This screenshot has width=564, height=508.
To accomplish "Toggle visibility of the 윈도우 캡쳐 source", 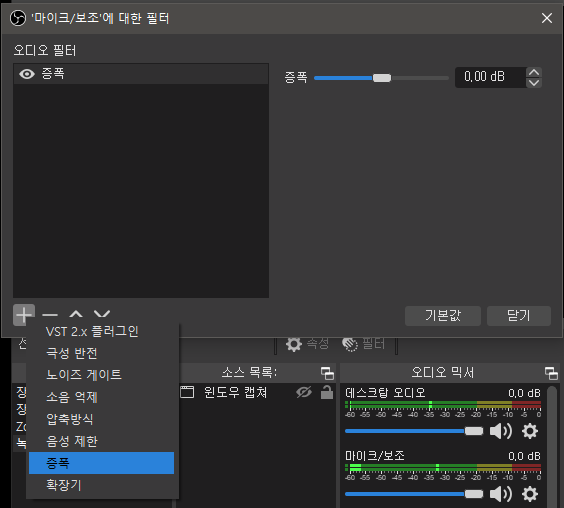I will 304,393.
